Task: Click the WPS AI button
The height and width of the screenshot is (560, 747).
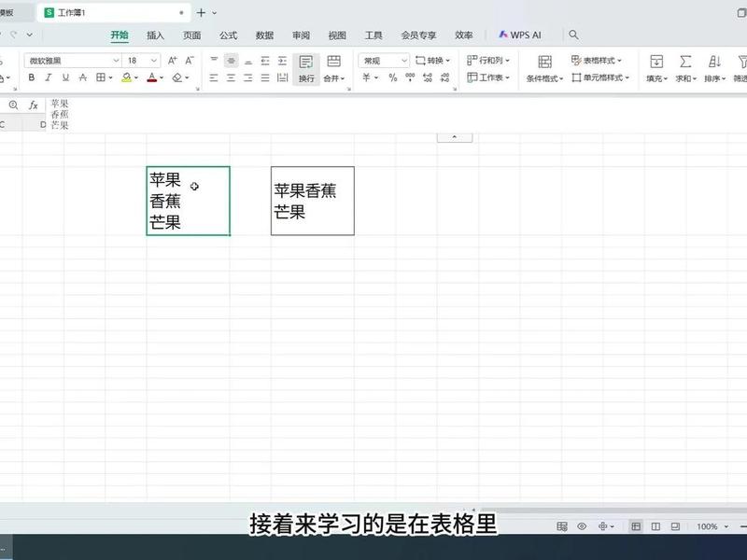Action: pyautogui.click(x=520, y=35)
